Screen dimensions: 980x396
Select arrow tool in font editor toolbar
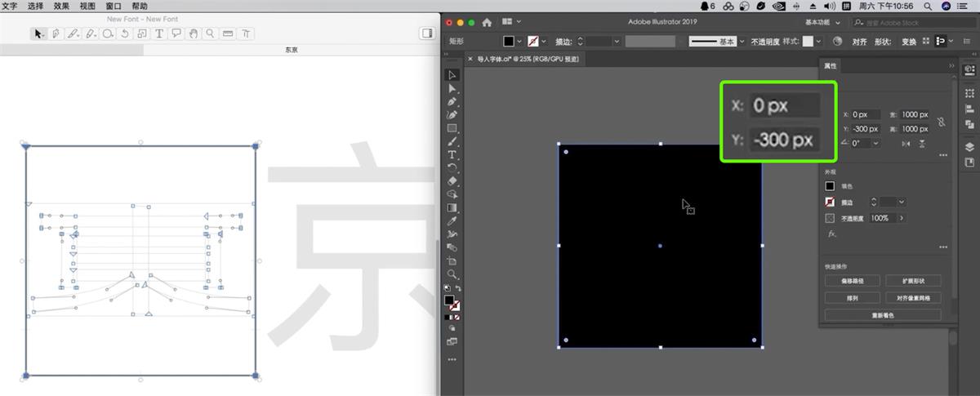pyautogui.click(x=38, y=33)
